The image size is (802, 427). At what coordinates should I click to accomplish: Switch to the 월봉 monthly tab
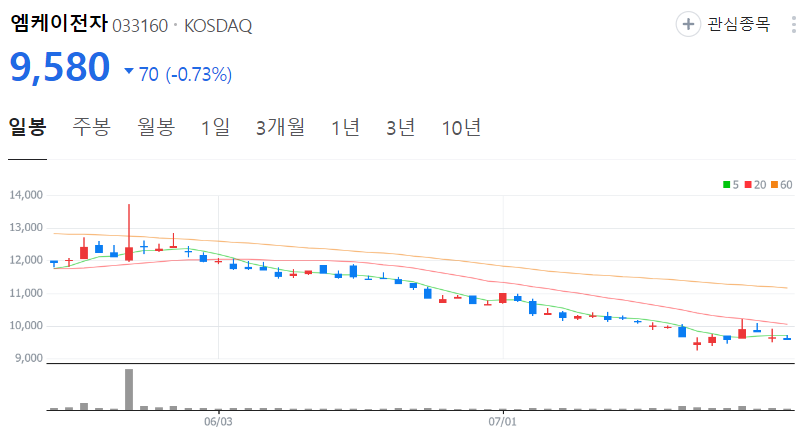pos(156,126)
